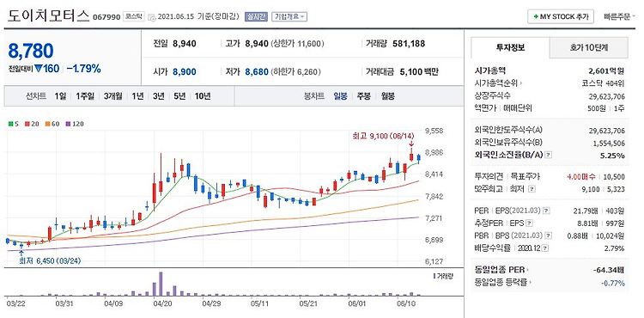Select 월봉 candlestick chart
644x318 pixels.
pyautogui.click(x=387, y=96)
